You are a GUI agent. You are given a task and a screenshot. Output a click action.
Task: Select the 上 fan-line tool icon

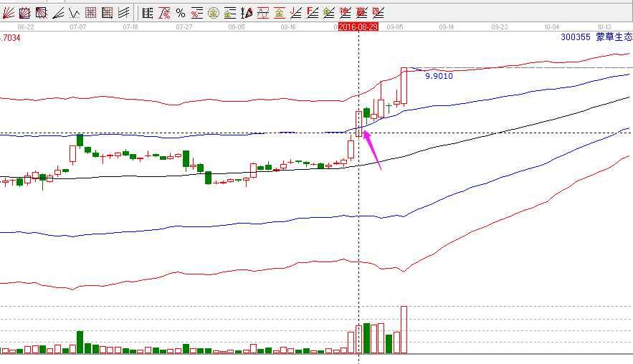point(295,13)
